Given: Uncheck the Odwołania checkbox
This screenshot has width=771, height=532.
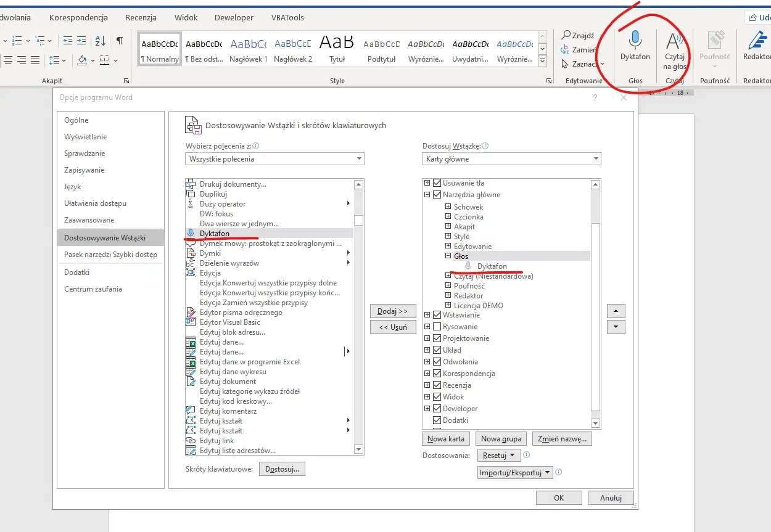Looking at the screenshot, I should (x=437, y=362).
